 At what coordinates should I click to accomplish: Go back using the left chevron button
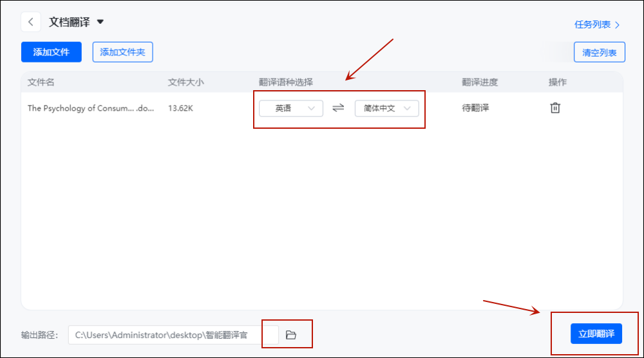coord(31,22)
